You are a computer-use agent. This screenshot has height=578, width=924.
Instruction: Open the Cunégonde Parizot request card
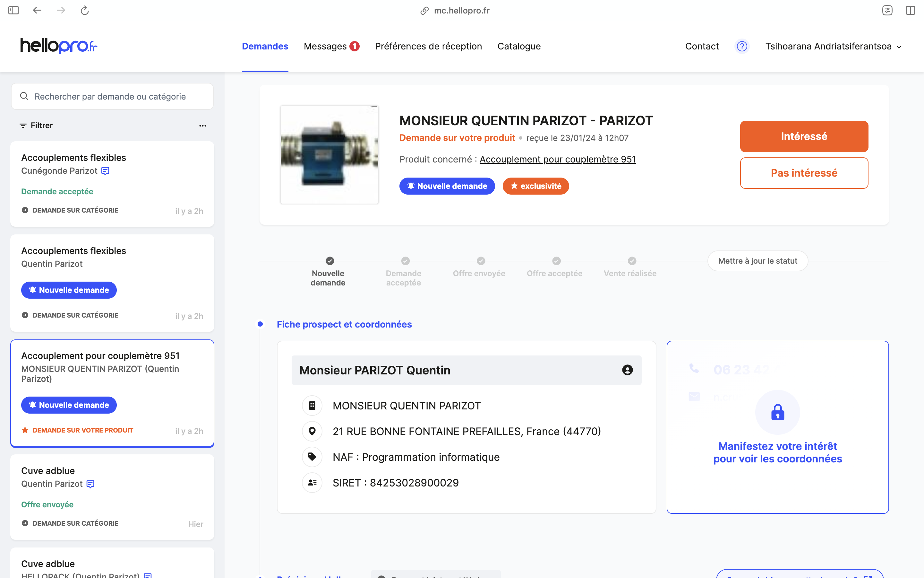(x=112, y=184)
